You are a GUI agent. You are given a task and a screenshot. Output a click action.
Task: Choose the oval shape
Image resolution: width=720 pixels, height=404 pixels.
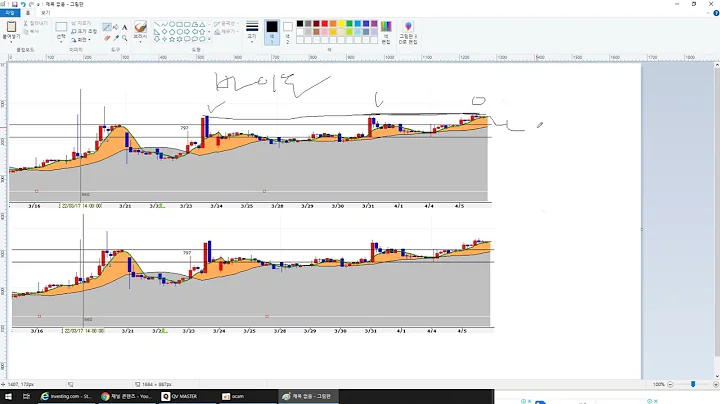tap(172, 24)
